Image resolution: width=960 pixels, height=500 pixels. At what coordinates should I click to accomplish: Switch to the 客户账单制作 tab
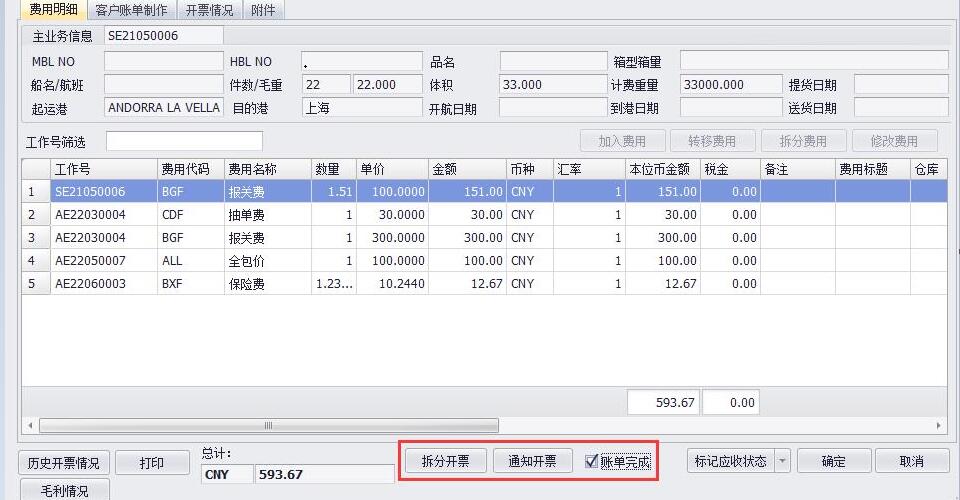(131, 10)
